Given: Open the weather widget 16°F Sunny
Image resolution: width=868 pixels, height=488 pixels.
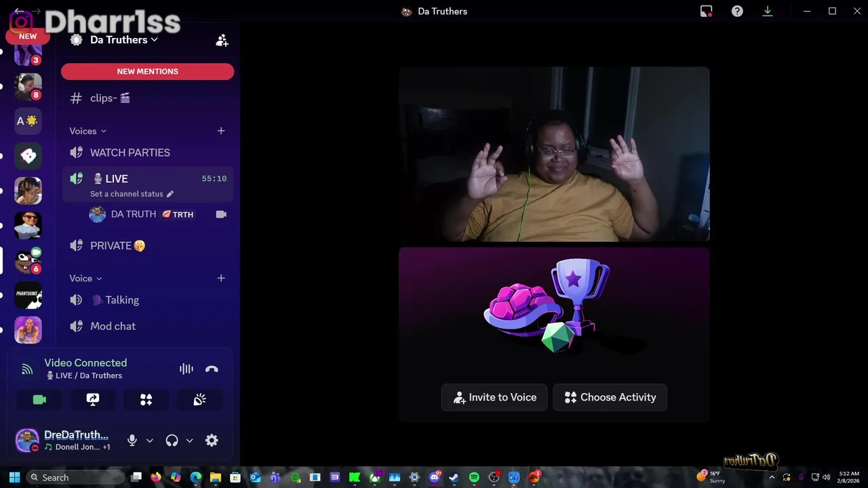Looking at the screenshot, I should (x=711, y=477).
